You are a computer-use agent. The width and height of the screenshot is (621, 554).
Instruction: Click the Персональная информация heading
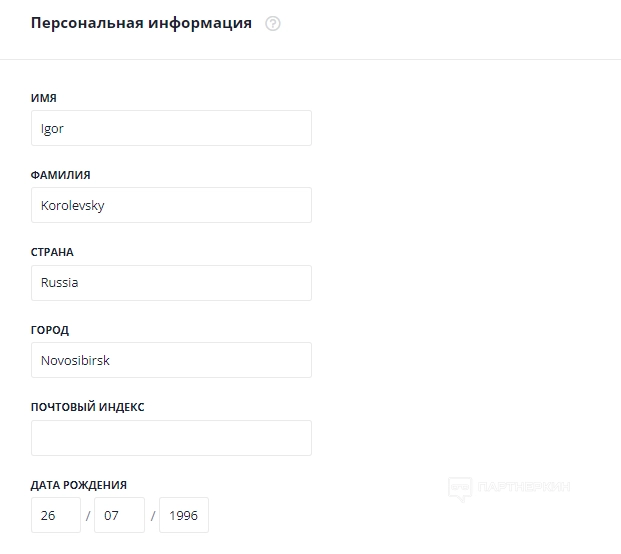pos(141,23)
